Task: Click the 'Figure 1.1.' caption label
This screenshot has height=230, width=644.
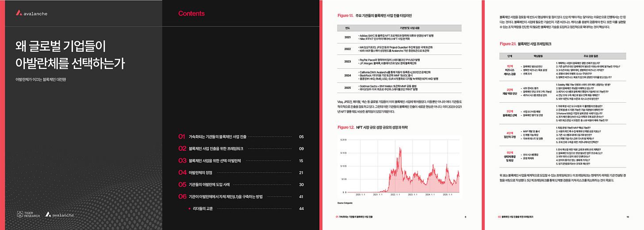Action: (345, 16)
